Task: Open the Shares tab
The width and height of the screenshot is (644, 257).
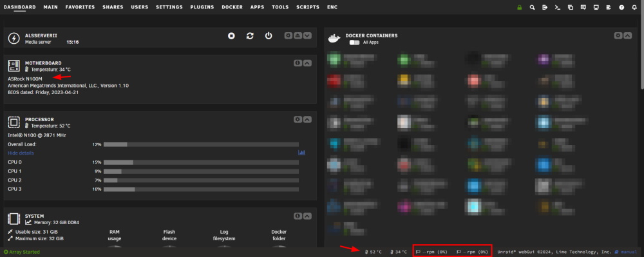Action: pos(113,7)
